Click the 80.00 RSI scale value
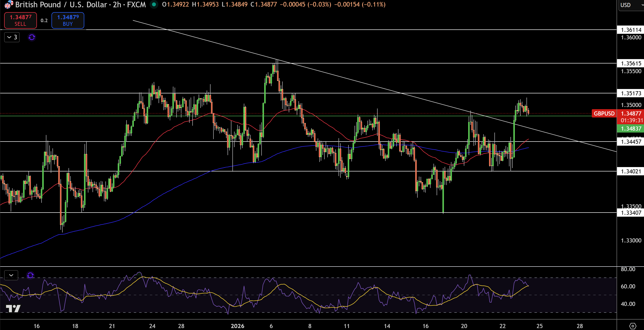This screenshot has height=330, width=644. click(628, 269)
